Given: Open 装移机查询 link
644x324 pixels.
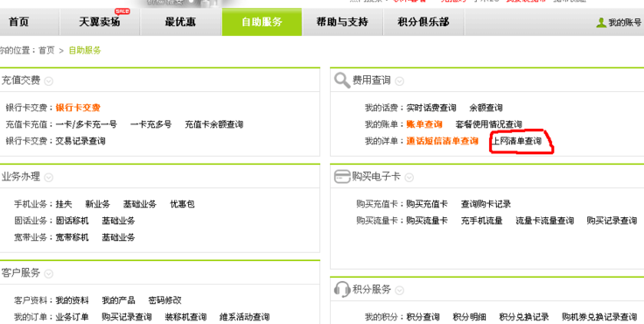Looking at the screenshot, I should 185,317.
